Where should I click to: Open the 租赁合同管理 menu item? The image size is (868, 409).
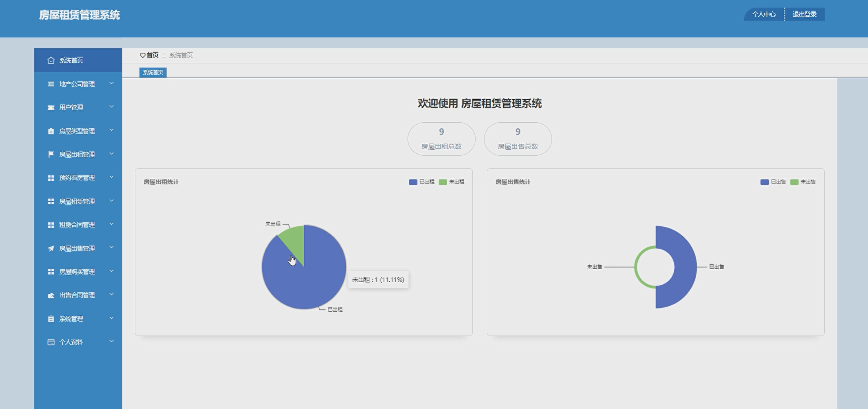pos(78,225)
